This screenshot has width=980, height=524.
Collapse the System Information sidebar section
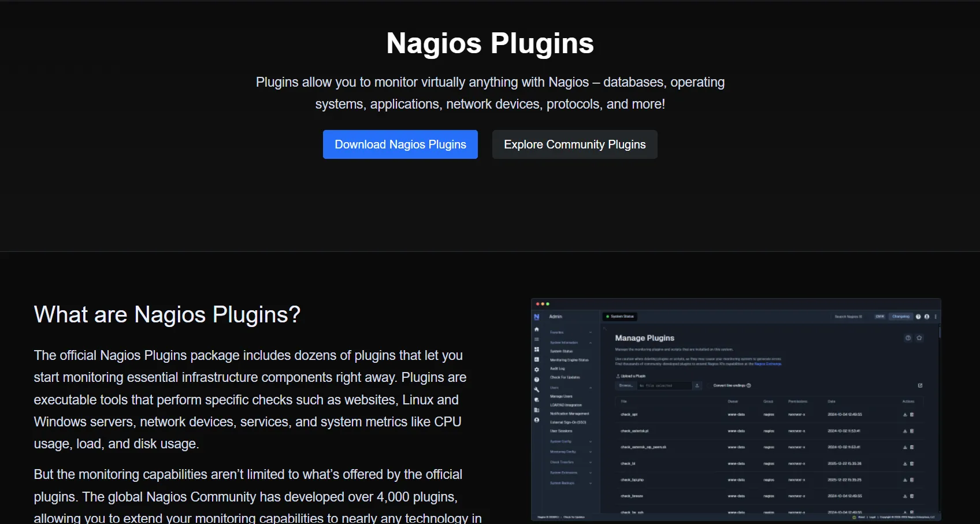point(570,343)
